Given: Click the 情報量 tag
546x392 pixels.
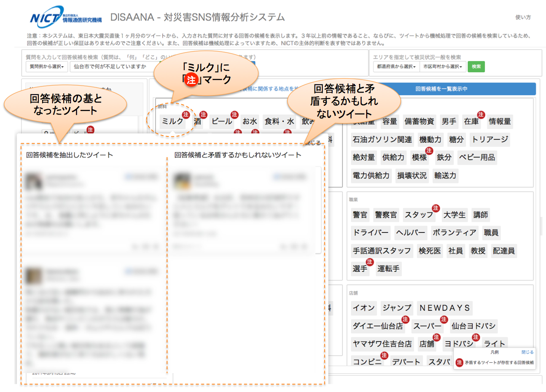Looking at the screenshot, I should point(500,121).
